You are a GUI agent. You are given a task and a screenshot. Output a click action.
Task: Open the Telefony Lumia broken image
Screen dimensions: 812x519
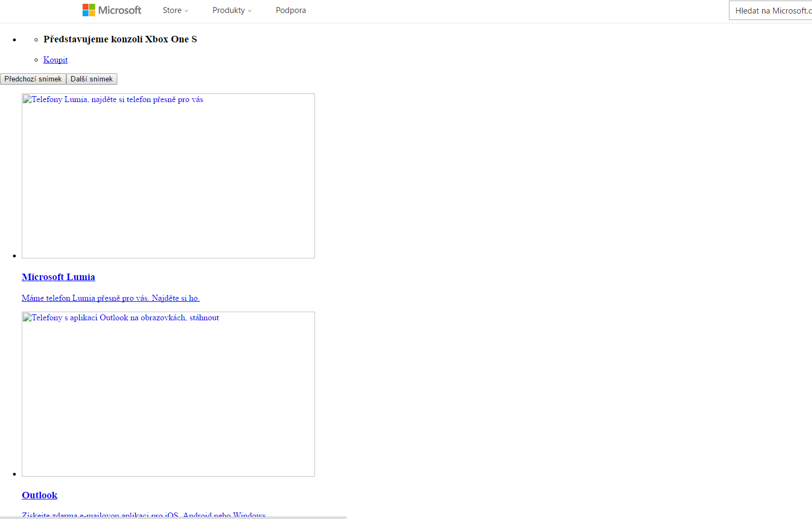click(168, 176)
